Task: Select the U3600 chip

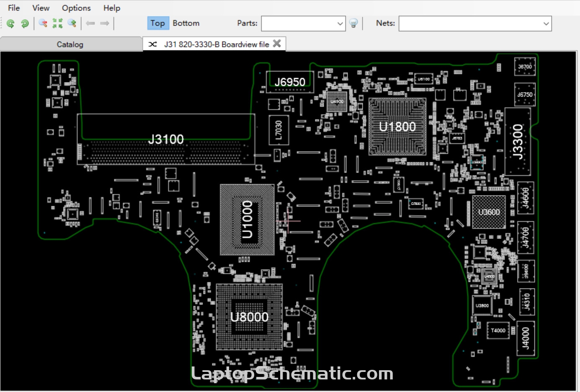Action: 489,212
